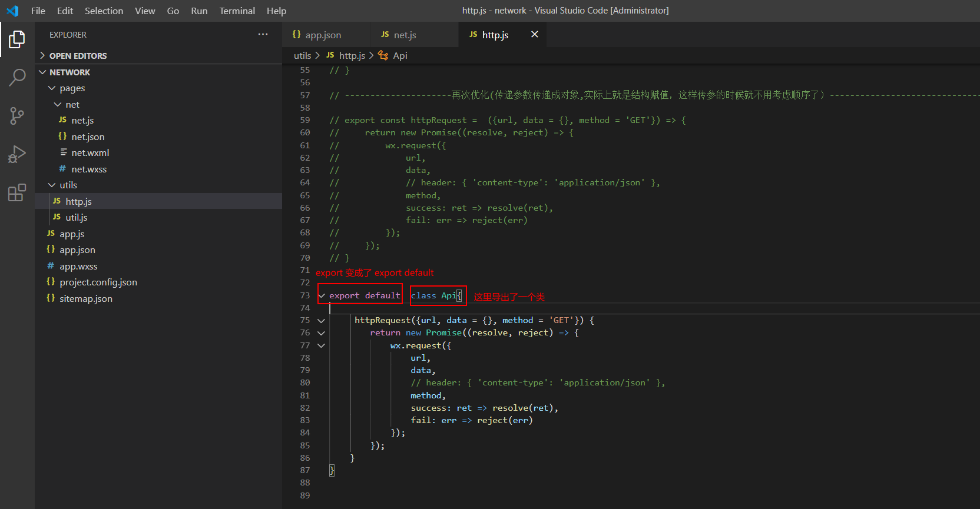The image size is (980, 509).
Task: Switch to the net.js tab
Action: [x=414, y=35]
